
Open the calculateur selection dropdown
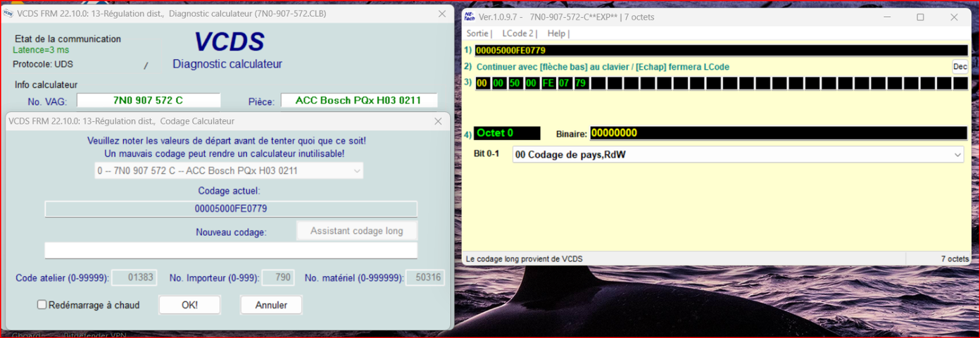229,171
